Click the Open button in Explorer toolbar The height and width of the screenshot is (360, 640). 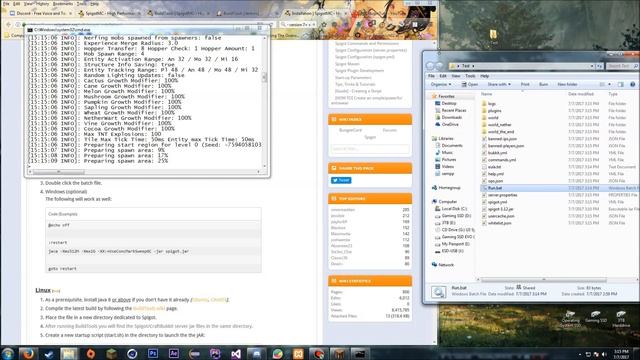[470, 84]
